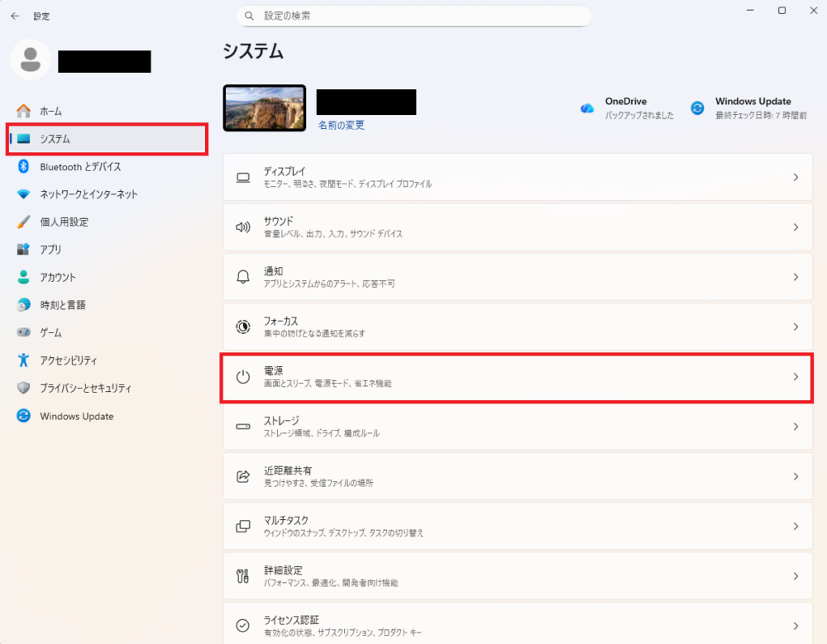
Task: Click the back arrow to go back
Action: (x=14, y=15)
